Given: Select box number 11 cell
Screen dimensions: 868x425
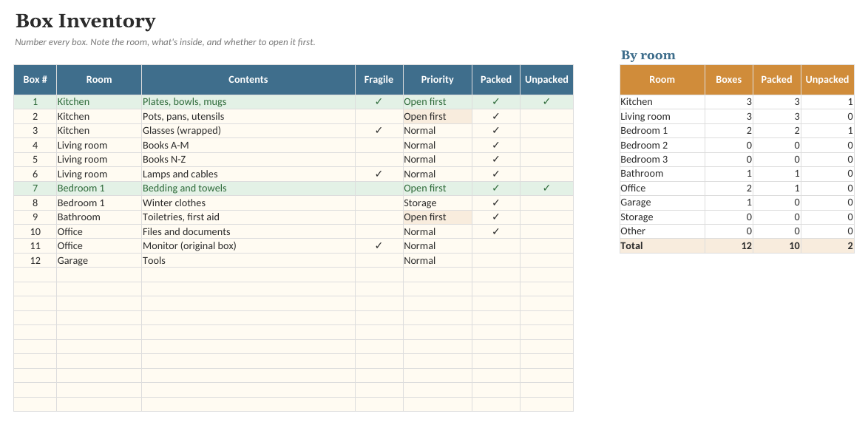Looking at the screenshot, I should tap(35, 245).
